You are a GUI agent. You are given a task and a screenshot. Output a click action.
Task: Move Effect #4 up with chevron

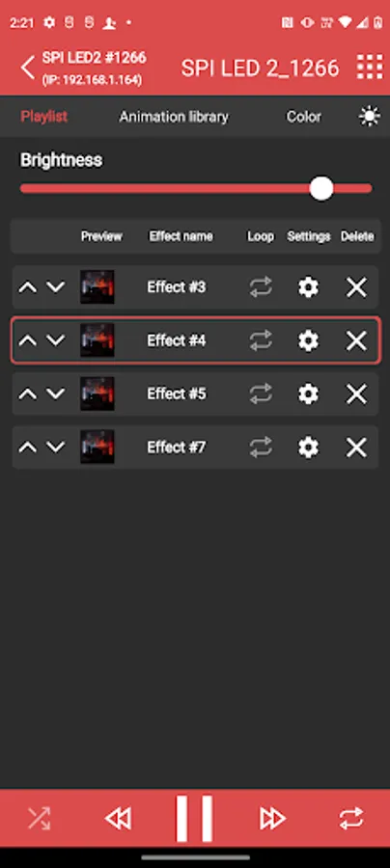tap(28, 340)
